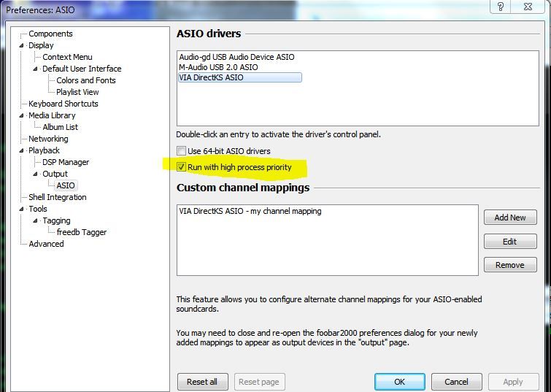Confirm preferences with OK
Screen dimensions: 551x392
click(399, 382)
